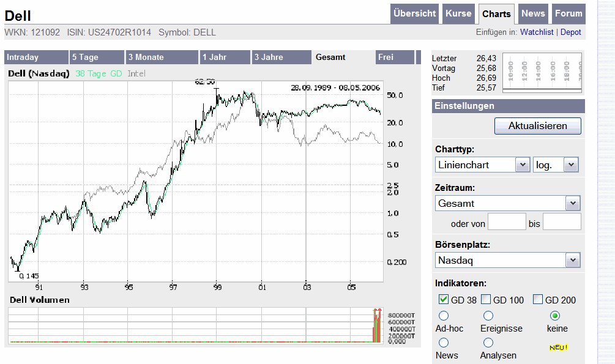Disable the GD 38 indicator

click(443, 300)
